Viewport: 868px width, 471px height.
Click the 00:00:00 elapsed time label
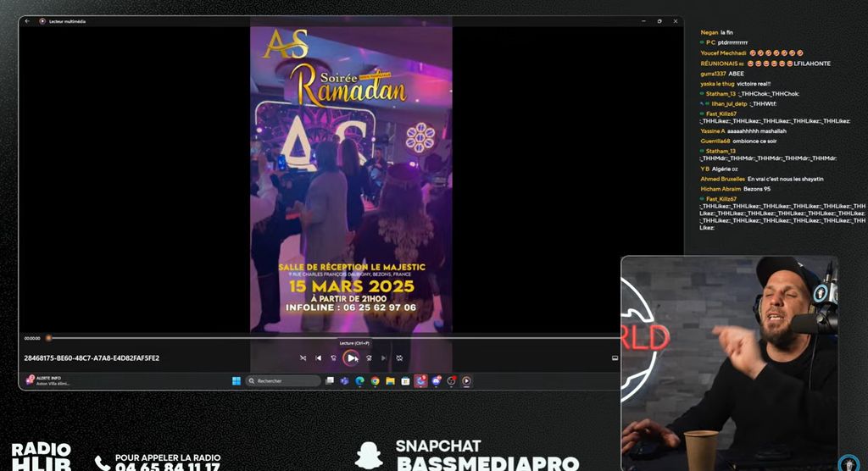pyautogui.click(x=32, y=338)
